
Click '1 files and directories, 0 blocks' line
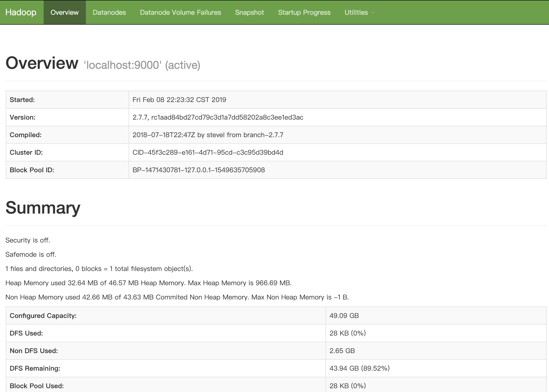(99, 269)
